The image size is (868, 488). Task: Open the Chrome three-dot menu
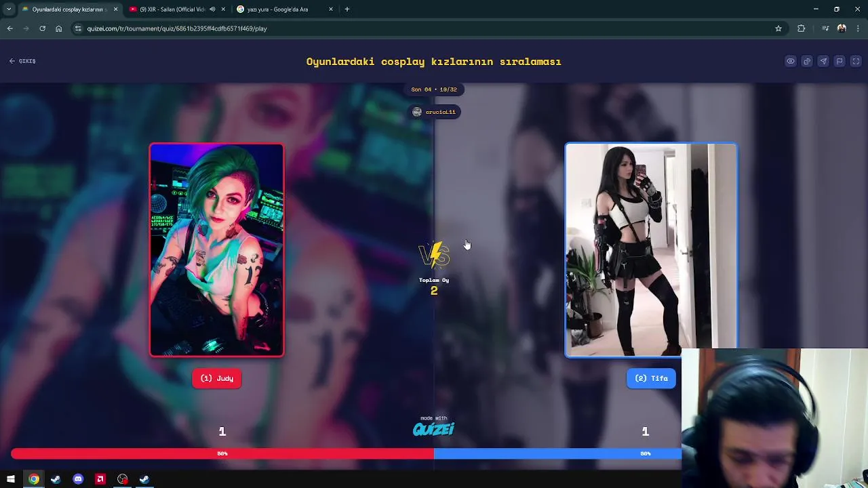click(x=859, y=28)
